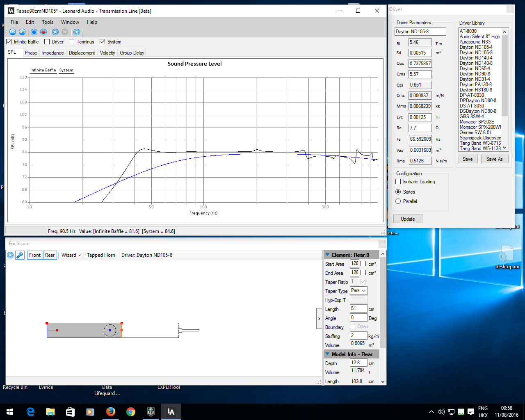Enable Isobaric Loading checkbox

point(398,182)
